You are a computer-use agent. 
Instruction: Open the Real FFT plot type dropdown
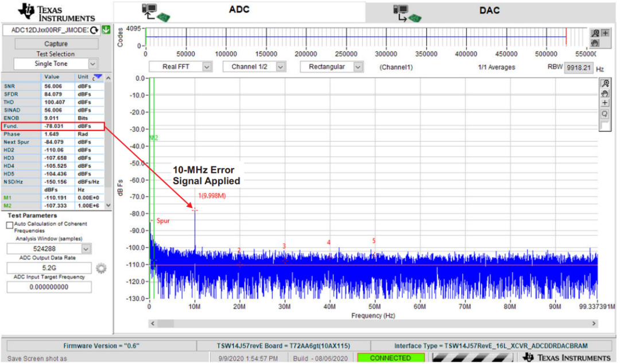coord(207,67)
